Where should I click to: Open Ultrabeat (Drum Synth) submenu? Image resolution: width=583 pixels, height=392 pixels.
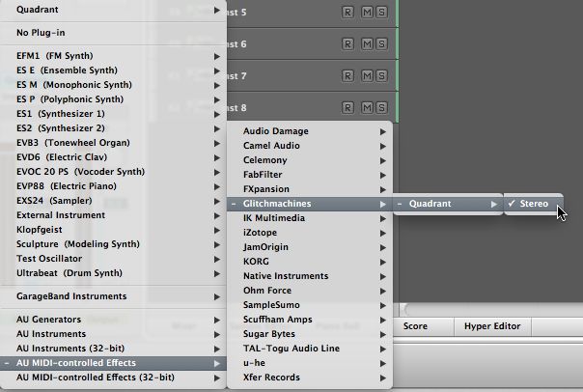click(x=113, y=273)
